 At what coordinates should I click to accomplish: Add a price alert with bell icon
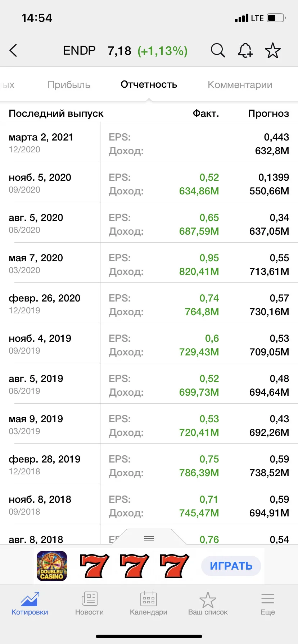[x=245, y=51]
